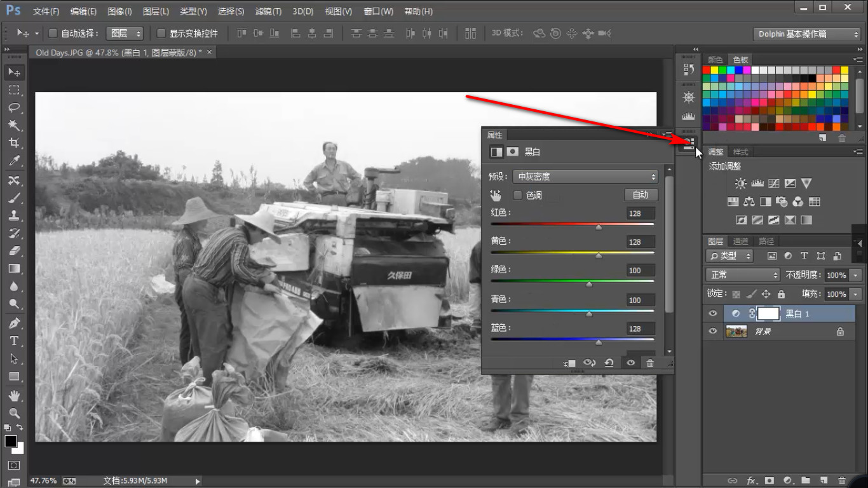Screen dimensions: 868x488
Task: Click the 自动 auto button
Action: point(641,195)
